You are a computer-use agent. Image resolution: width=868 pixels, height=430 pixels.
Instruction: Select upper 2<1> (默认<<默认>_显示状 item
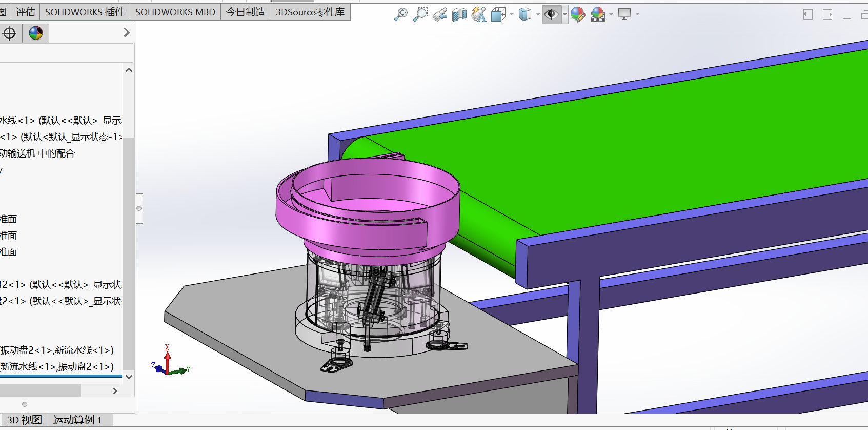click(x=61, y=285)
